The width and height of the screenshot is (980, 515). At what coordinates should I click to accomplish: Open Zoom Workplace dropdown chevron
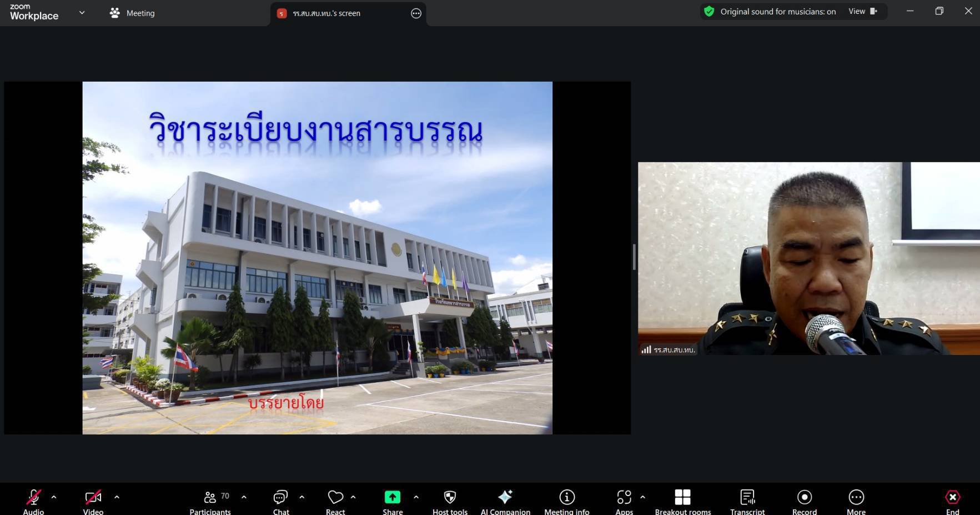(x=82, y=12)
